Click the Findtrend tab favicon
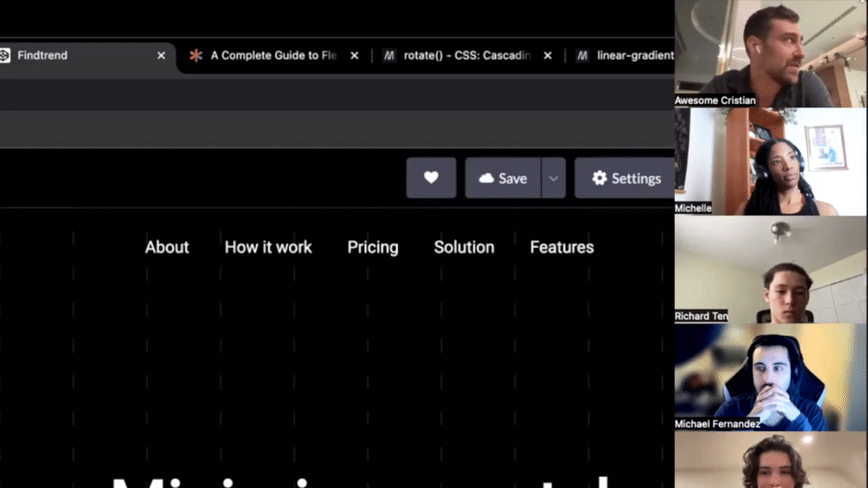The height and width of the screenshot is (488, 868). [x=10, y=55]
